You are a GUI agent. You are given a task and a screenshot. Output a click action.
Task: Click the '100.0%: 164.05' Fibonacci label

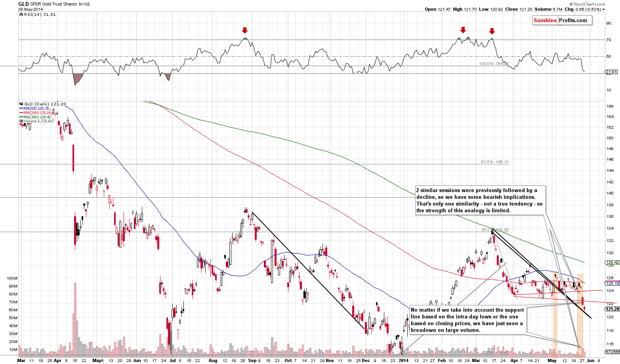[494, 63]
